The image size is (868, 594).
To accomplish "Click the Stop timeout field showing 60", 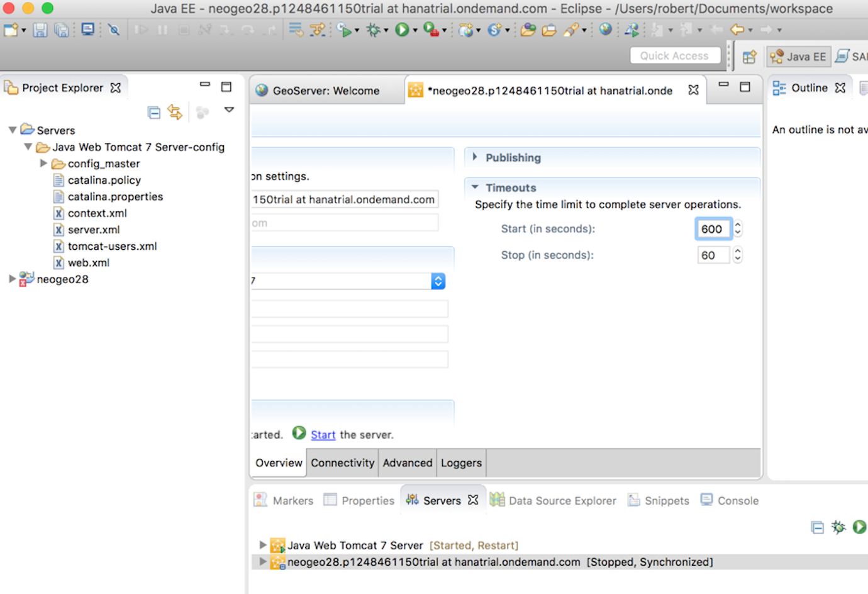I will click(x=713, y=255).
